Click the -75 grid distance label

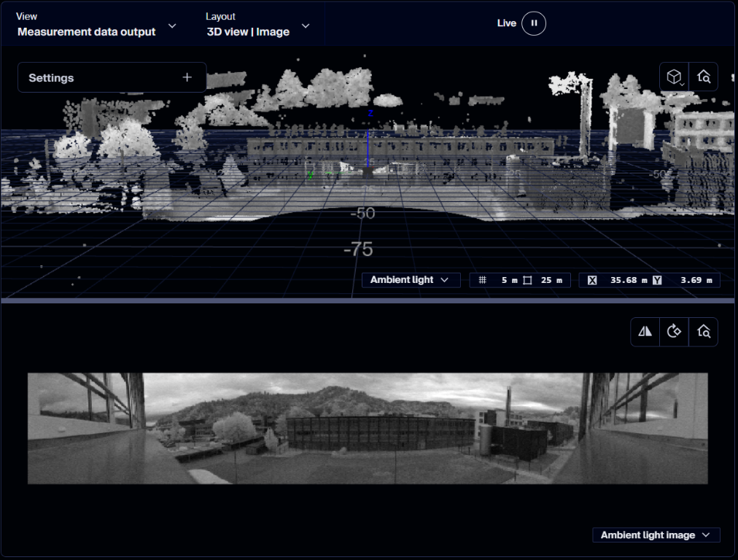click(358, 249)
